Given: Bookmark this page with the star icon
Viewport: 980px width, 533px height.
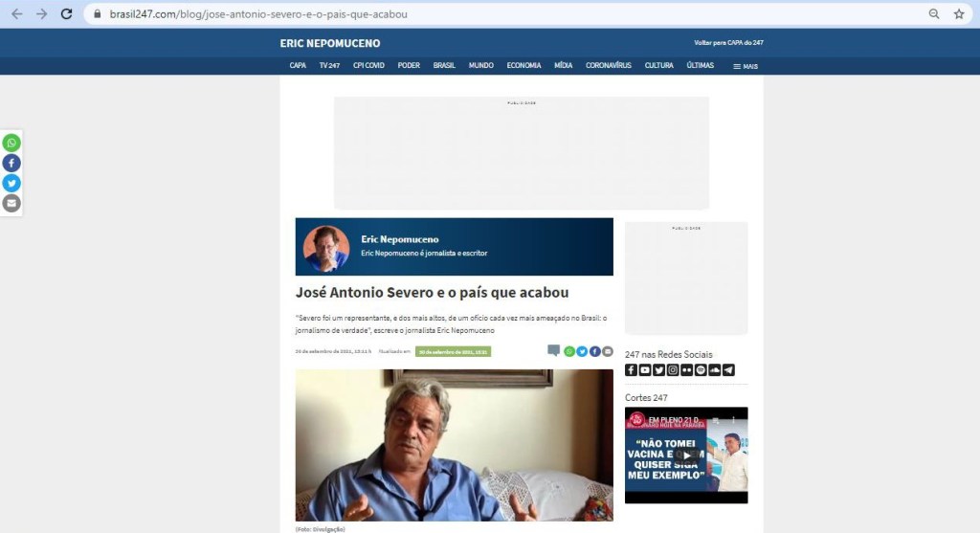Looking at the screenshot, I should point(959,14).
